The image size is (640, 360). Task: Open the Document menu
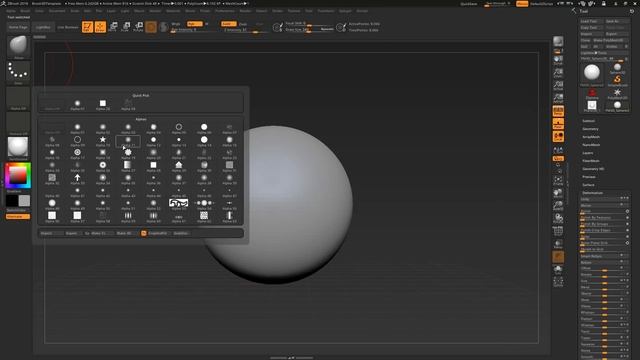pyautogui.click(x=57, y=11)
